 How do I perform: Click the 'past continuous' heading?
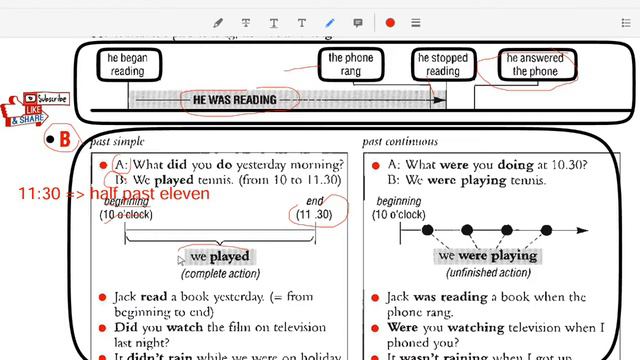point(400,142)
